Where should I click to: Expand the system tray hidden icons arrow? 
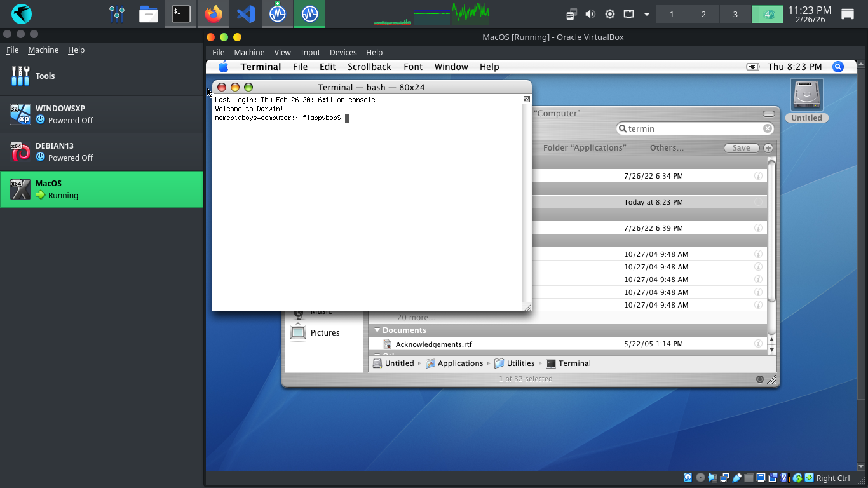[647, 14]
